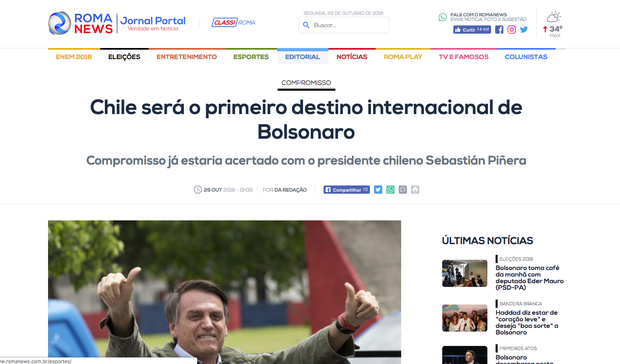Open the ELEIÇÕES menu tab

[x=124, y=57]
